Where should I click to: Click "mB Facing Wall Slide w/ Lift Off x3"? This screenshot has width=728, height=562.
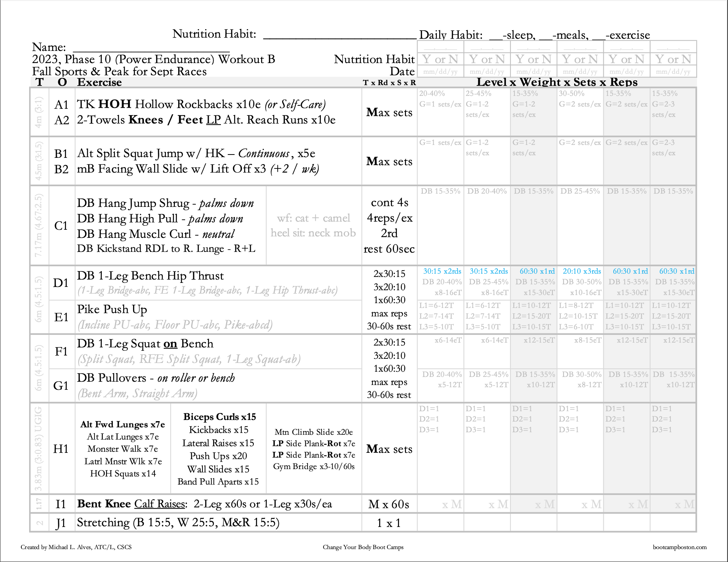click(x=171, y=169)
